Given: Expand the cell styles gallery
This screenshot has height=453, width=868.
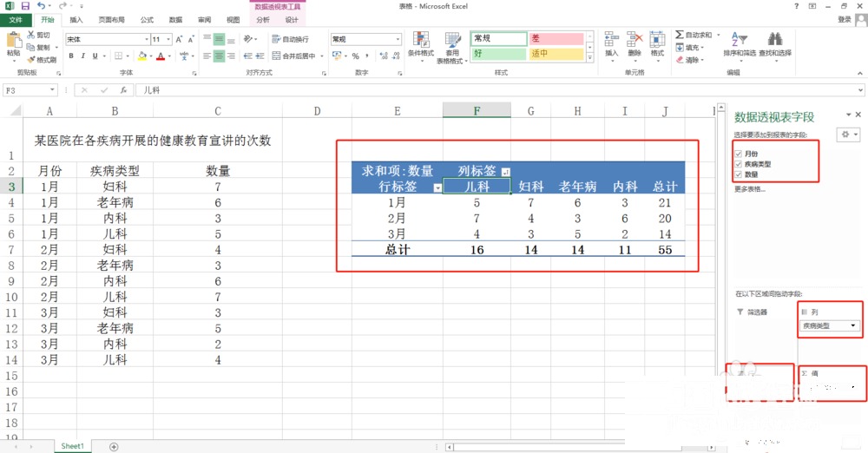Looking at the screenshot, I should tap(590, 58).
